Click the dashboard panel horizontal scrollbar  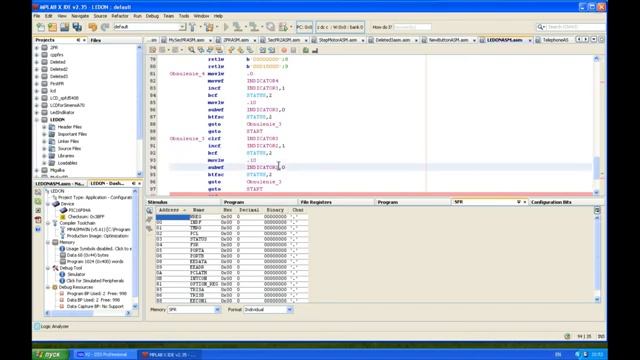click(x=88, y=313)
